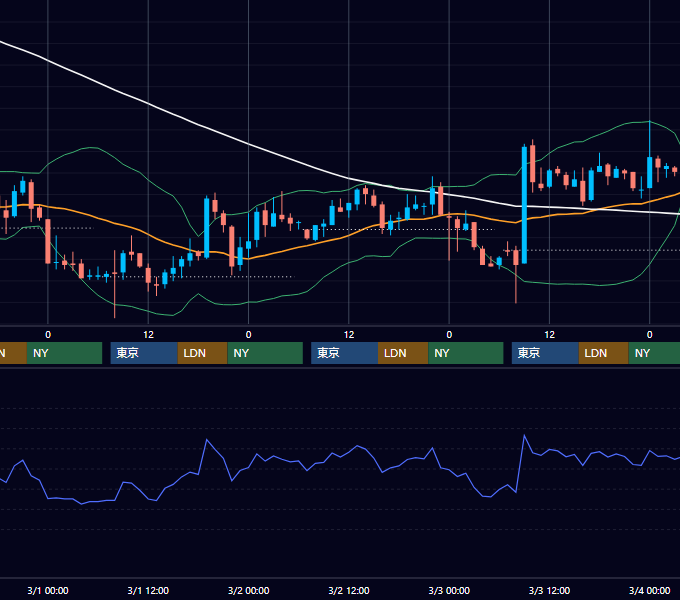The width and height of the screenshot is (680, 600).
Task: Click the 3/4 00:00 time axis label
Action: tap(650, 590)
